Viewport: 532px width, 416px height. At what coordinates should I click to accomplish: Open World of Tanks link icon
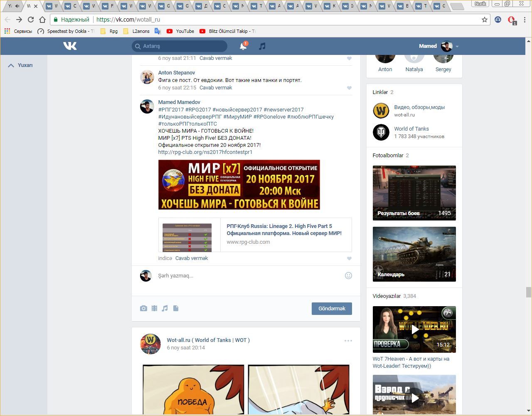(381, 132)
